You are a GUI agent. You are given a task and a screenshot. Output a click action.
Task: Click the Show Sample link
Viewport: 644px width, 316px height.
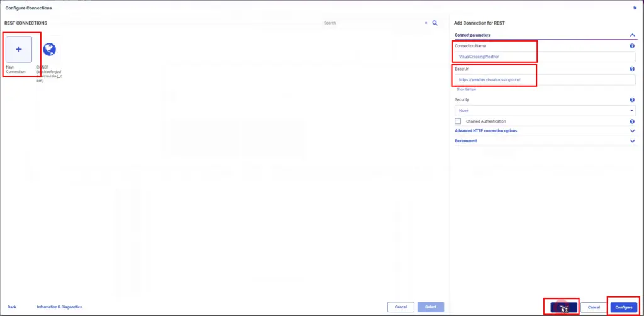[x=466, y=89]
